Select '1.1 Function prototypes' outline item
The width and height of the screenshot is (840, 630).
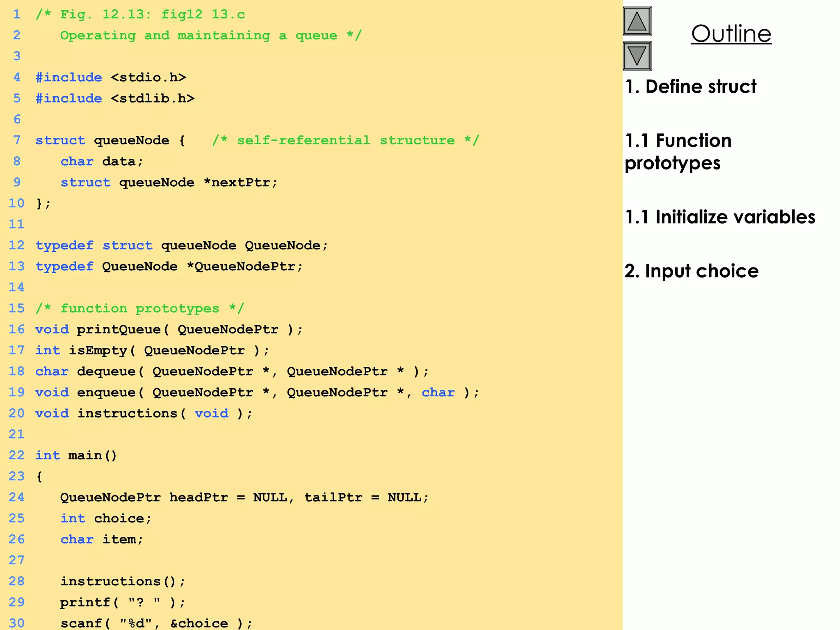tap(678, 152)
